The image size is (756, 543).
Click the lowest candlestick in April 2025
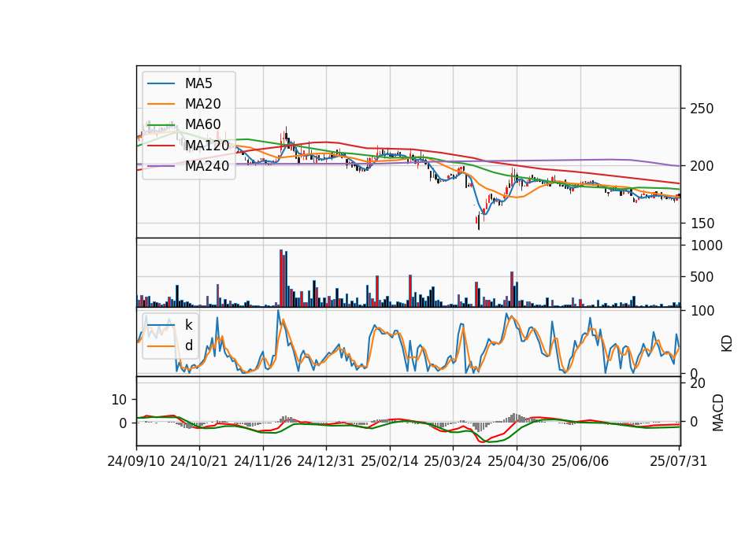click(x=479, y=222)
